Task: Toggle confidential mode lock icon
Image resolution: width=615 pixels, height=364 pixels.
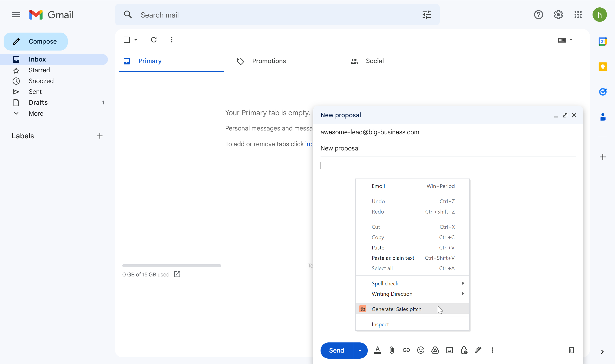Action: pos(464,350)
